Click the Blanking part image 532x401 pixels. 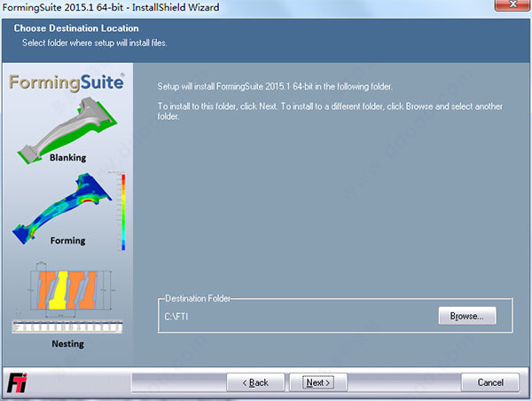pos(67,130)
